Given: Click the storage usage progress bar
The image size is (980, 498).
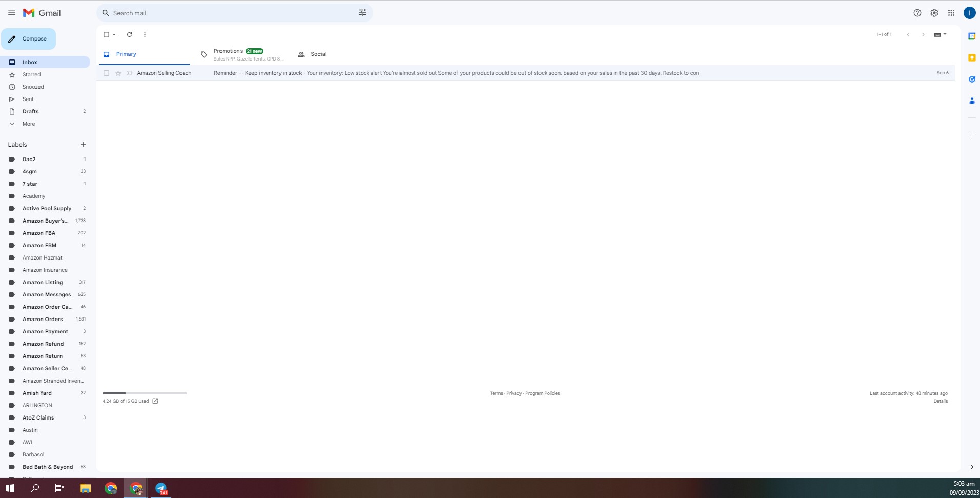Looking at the screenshot, I should pos(145,393).
